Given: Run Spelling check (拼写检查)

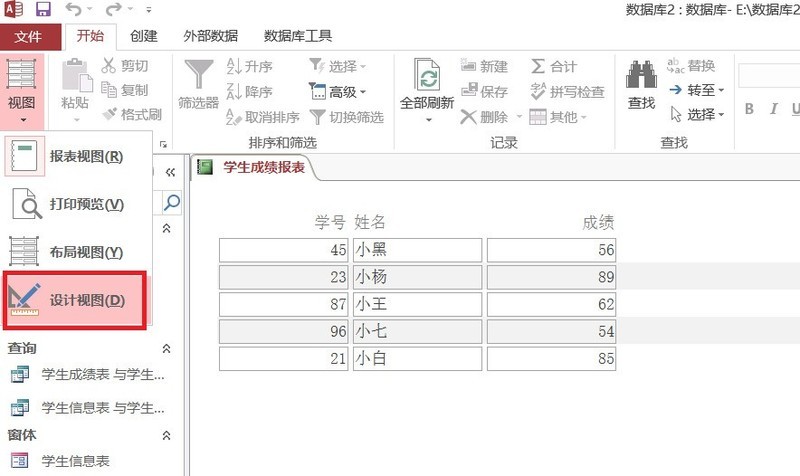Looking at the screenshot, I should tap(567, 91).
